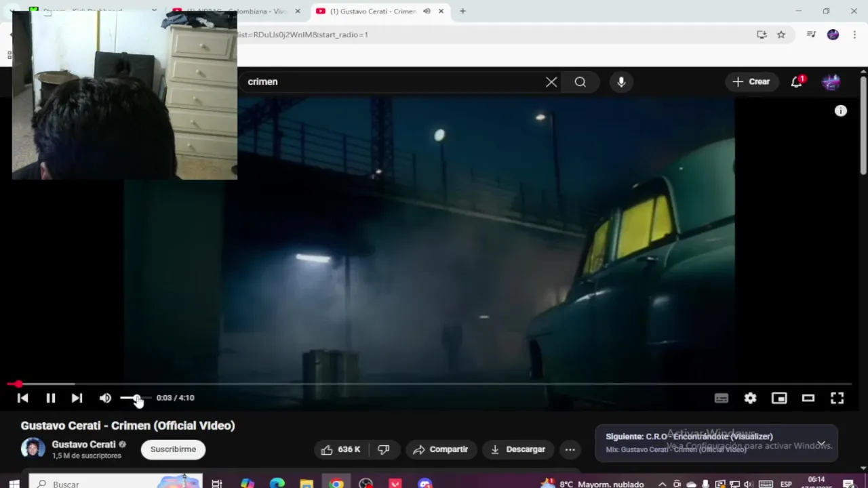
Task: Click the browser address bar URL
Action: (x=302, y=35)
